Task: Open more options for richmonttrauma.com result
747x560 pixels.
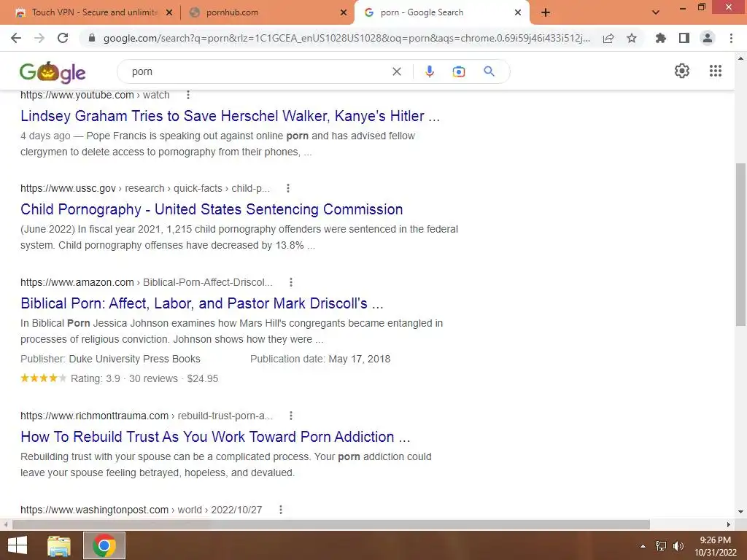Action: (290, 416)
